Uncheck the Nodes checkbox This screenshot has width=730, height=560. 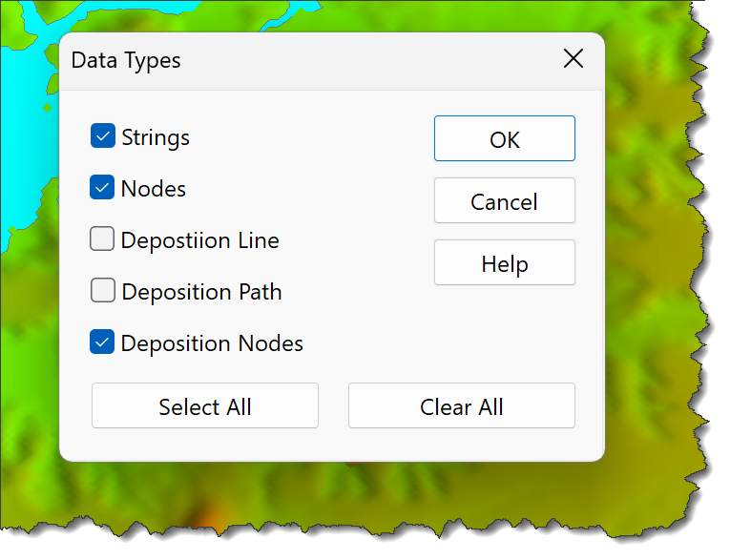click(x=103, y=188)
